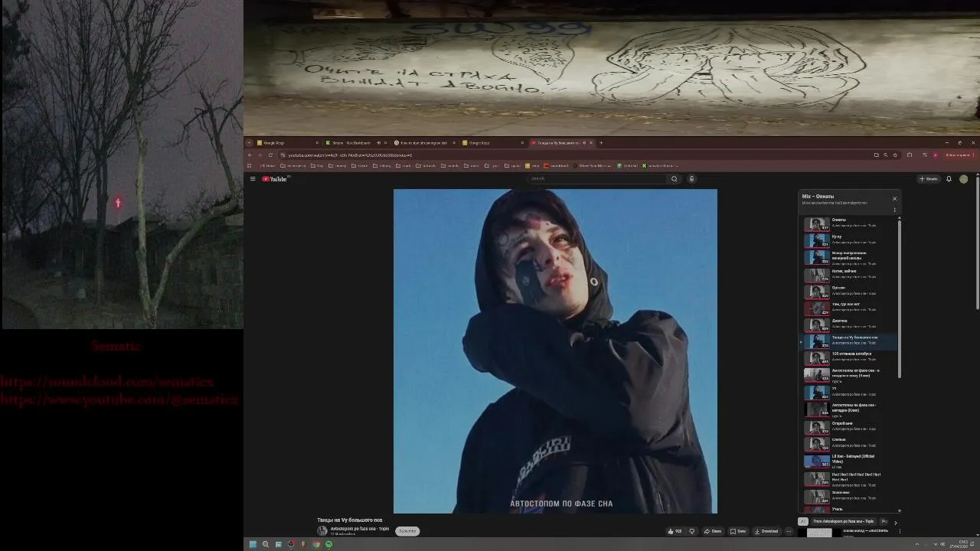Dislike the video with thumbs down
980x551 pixels.
(692, 531)
